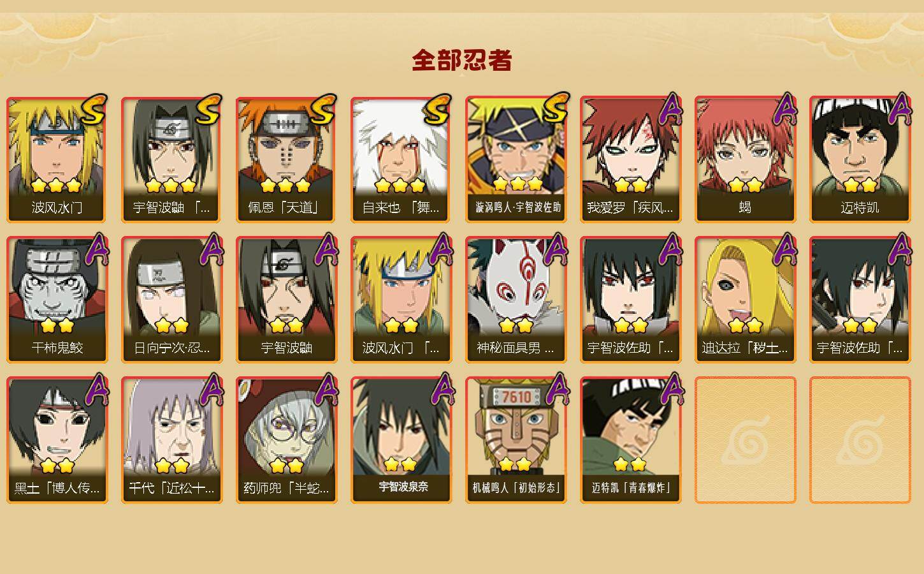Select the 宇智波泉奈 ninja card
Image resolution: width=924 pixels, height=574 pixels.
401,440
